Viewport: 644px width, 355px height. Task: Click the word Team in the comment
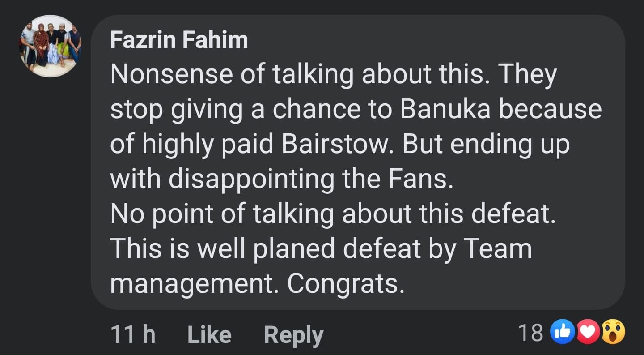[x=497, y=248]
